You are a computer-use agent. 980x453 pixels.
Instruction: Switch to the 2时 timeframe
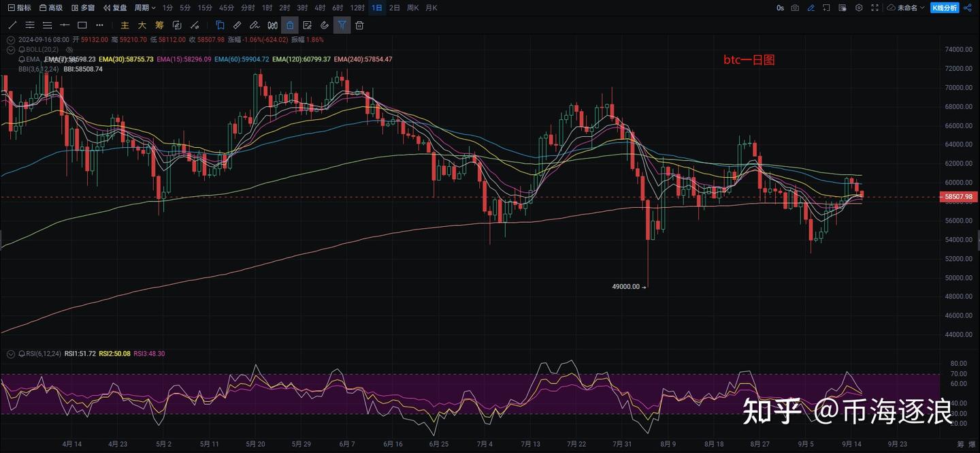[284, 7]
